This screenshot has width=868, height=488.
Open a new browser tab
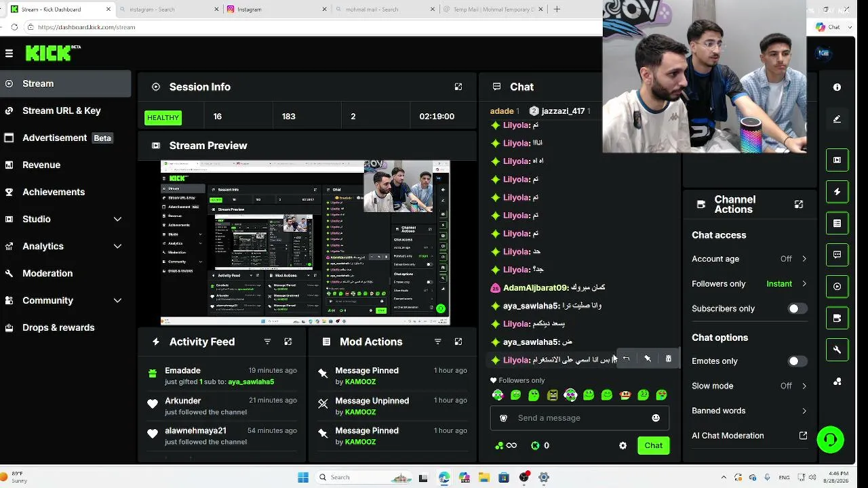[557, 9]
